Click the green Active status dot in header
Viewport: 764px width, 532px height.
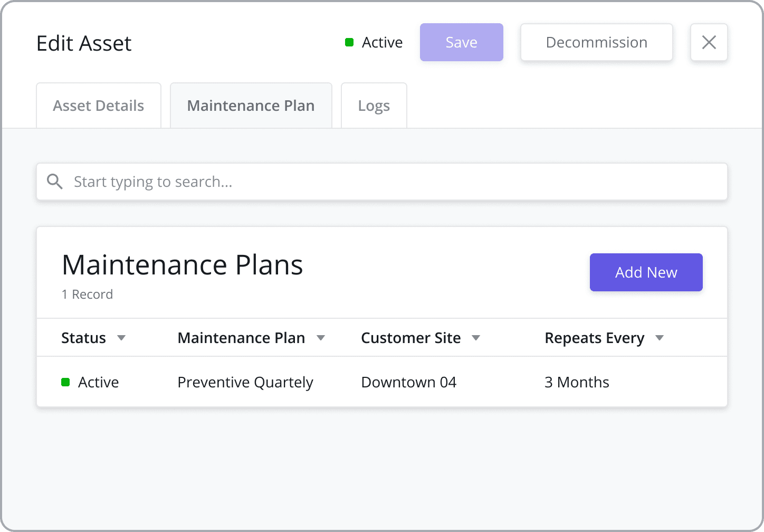[349, 42]
